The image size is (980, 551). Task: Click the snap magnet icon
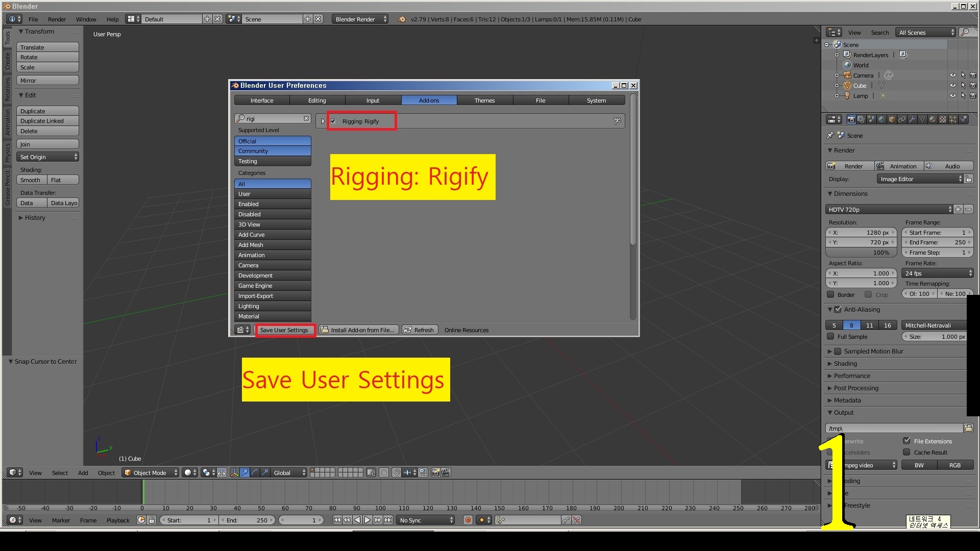click(x=396, y=472)
